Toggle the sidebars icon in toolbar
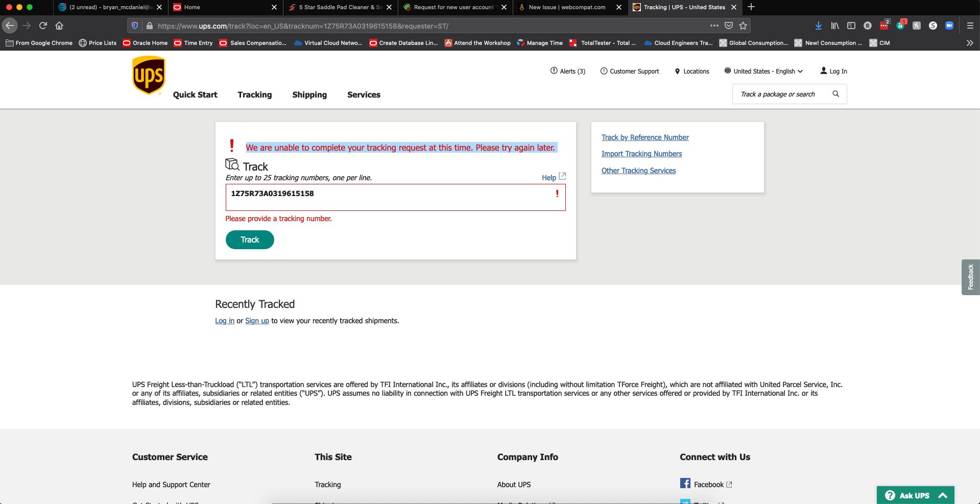Image resolution: width=980 pixels, height=504 pixels. [x=851, y=26]
